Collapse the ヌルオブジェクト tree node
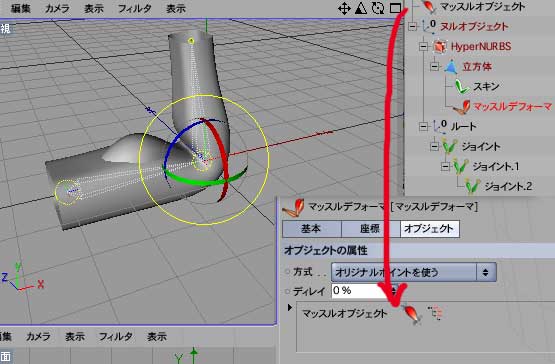 (412, 26)
